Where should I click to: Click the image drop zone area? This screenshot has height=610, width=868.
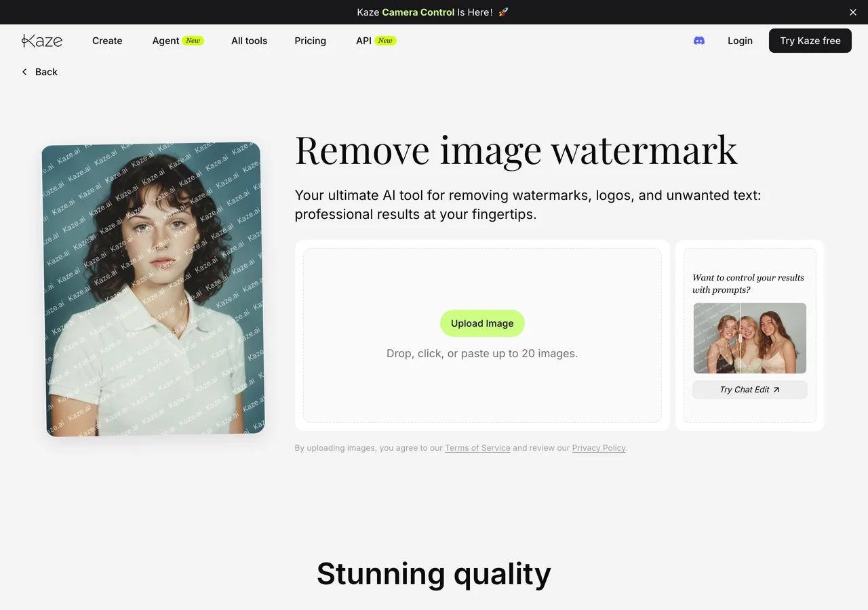pos(482,335)
